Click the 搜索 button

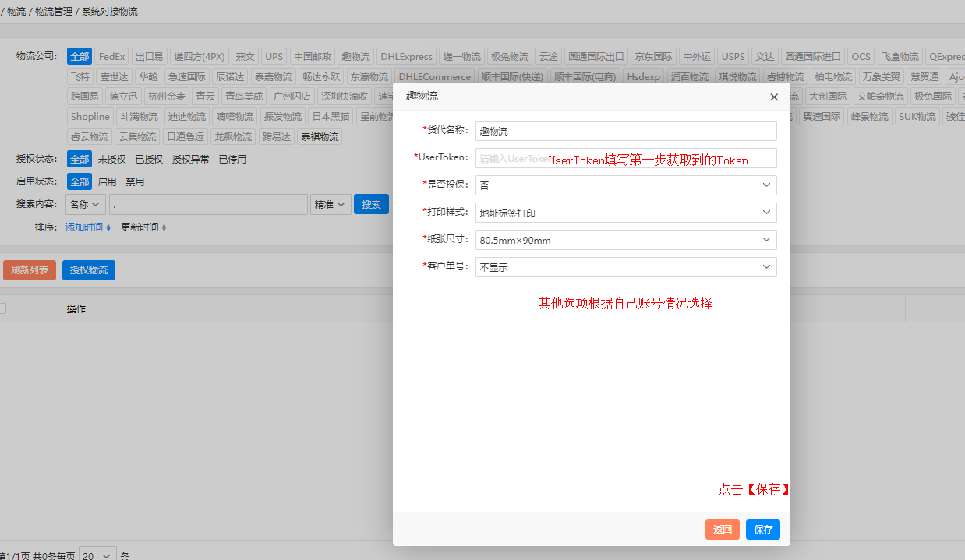pos(371,205)
